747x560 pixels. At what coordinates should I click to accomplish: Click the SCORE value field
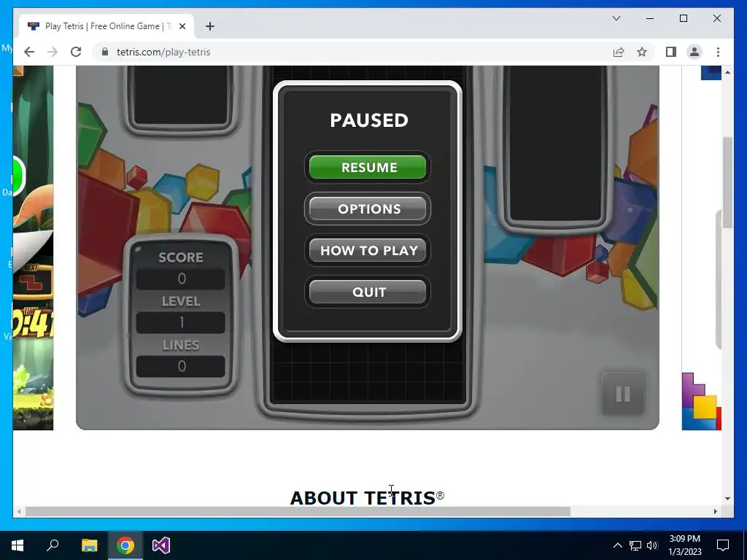181,279
